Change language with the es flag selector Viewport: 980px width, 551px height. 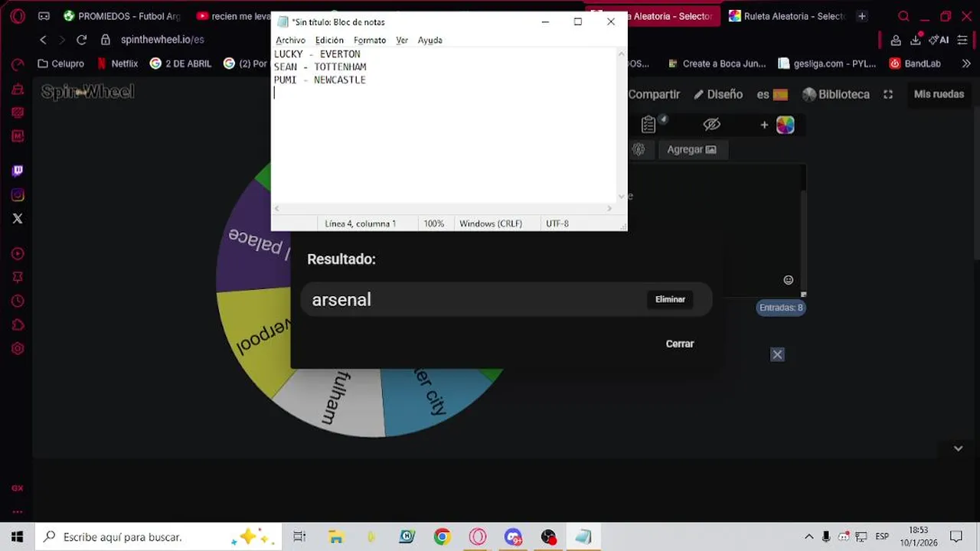(773, 94)
